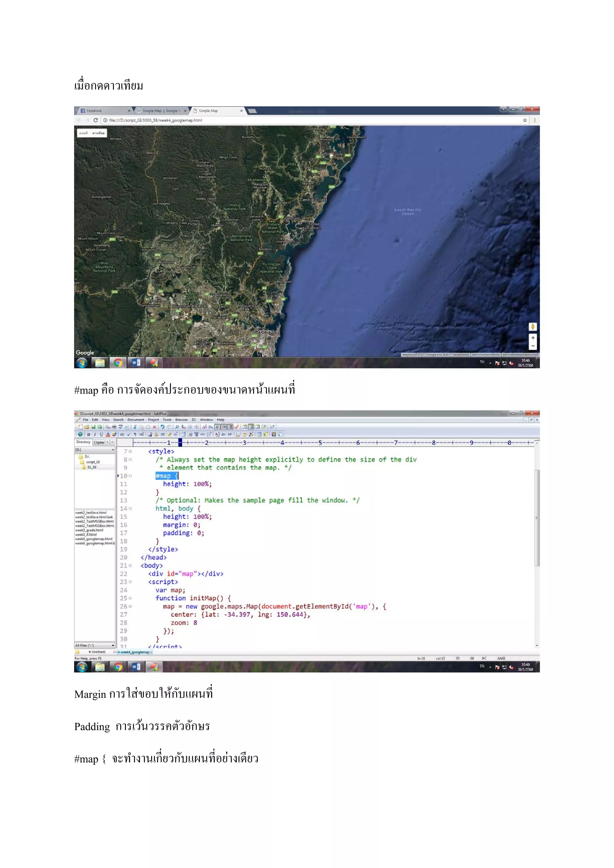Click the Thai satellite view button
Screen dimensions: 614x868
[98, 133]
